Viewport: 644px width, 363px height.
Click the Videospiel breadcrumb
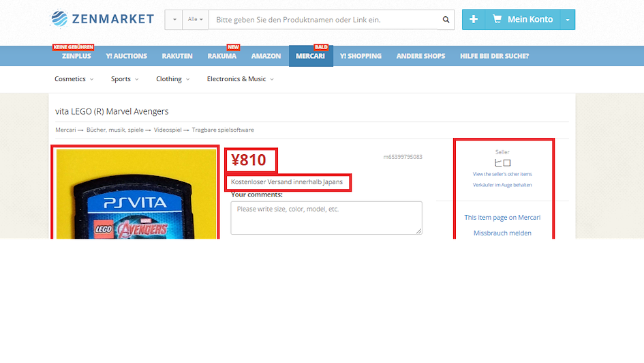click(x=168, y=130)
